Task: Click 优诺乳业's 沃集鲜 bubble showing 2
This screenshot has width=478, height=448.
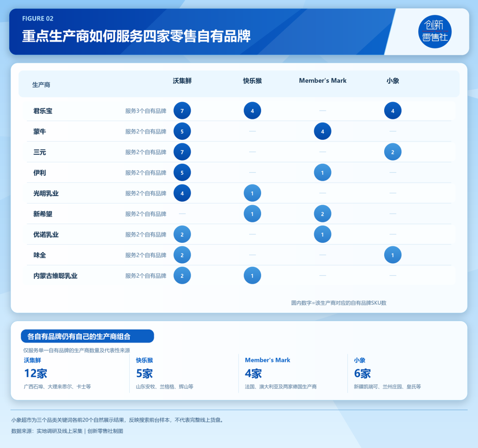Action: click(182, 234)
